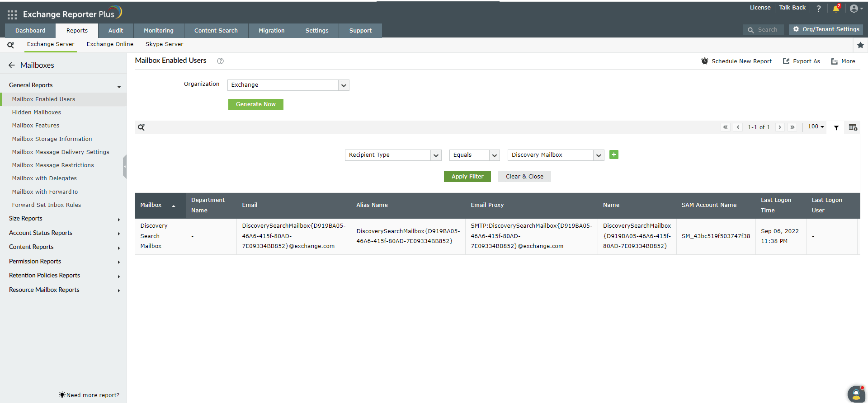Viewport: 868px width, 403px height.
Task: Switch to the Content Search tab
Action: point(216,31)
